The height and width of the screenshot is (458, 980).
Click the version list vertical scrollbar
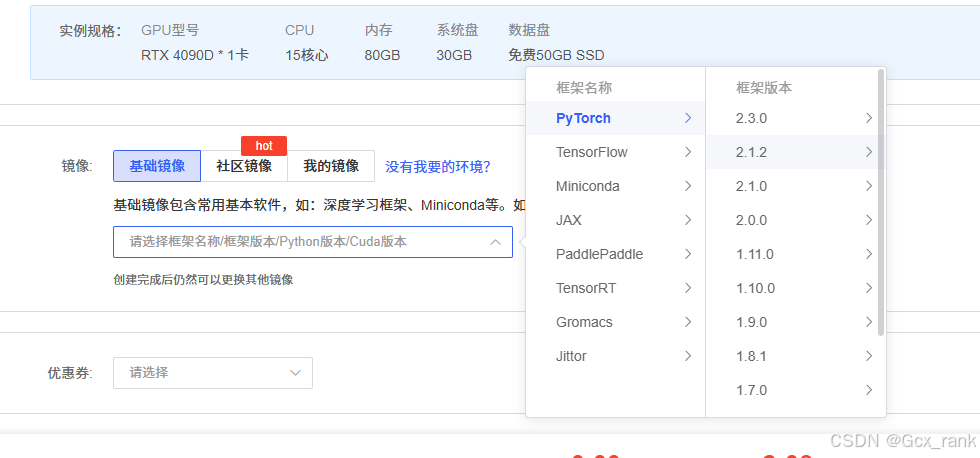881,202
